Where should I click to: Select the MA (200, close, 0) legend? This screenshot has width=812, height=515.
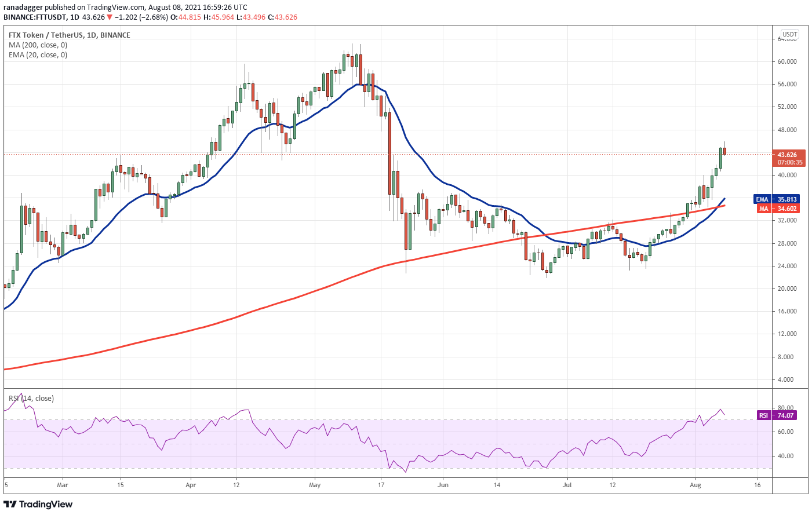click(x=38, y=45)
